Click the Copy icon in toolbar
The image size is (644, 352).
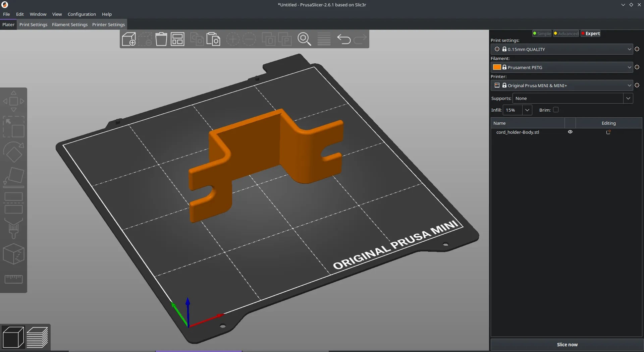197,39
